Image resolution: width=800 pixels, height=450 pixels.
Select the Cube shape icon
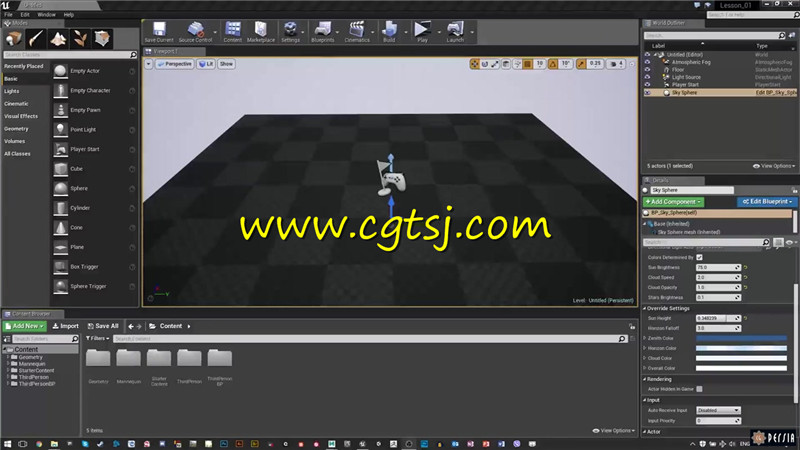[61, 169]
